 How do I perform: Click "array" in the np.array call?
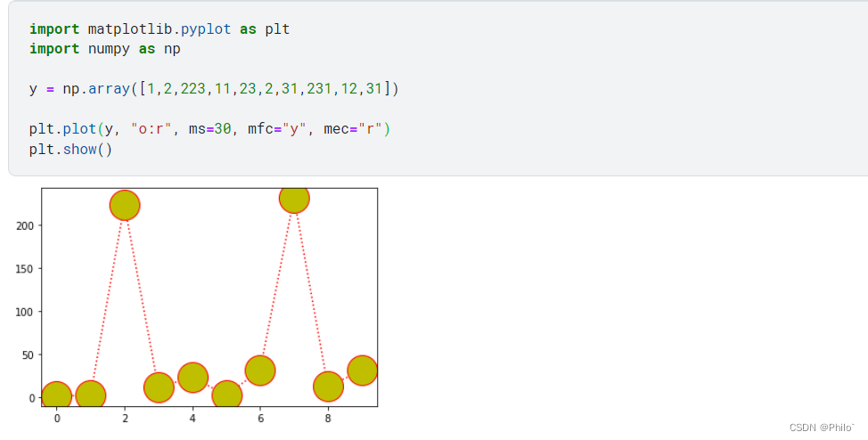click(x=109, y=88)
